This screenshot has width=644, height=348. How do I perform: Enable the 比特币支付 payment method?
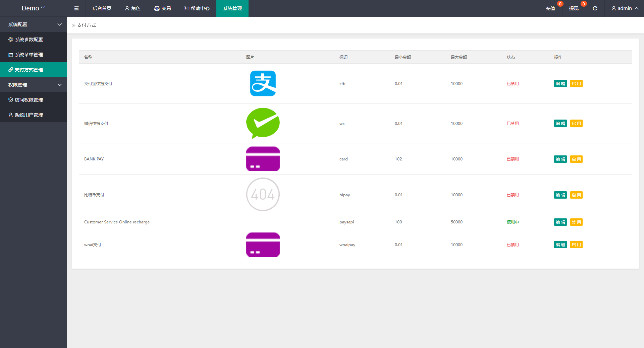(576, 195)
